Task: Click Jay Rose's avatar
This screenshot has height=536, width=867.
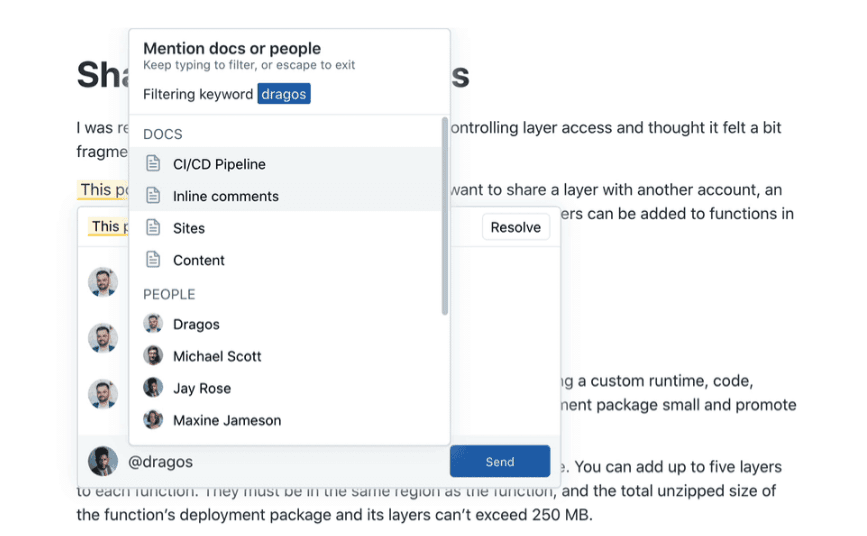Action: point(153,388)
